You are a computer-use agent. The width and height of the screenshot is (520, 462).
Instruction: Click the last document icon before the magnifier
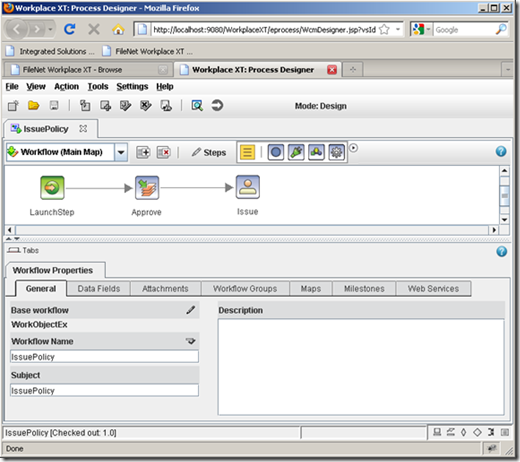click(x=166, y=106)
